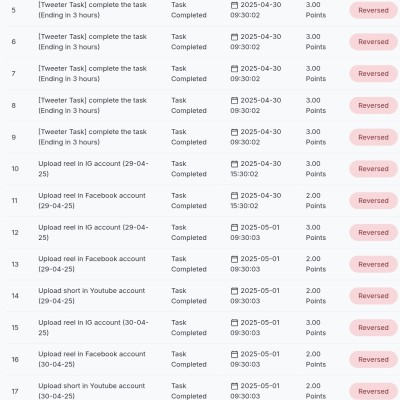
Task: Click the calendar icon in row 7
Action: tap(234, 69)
